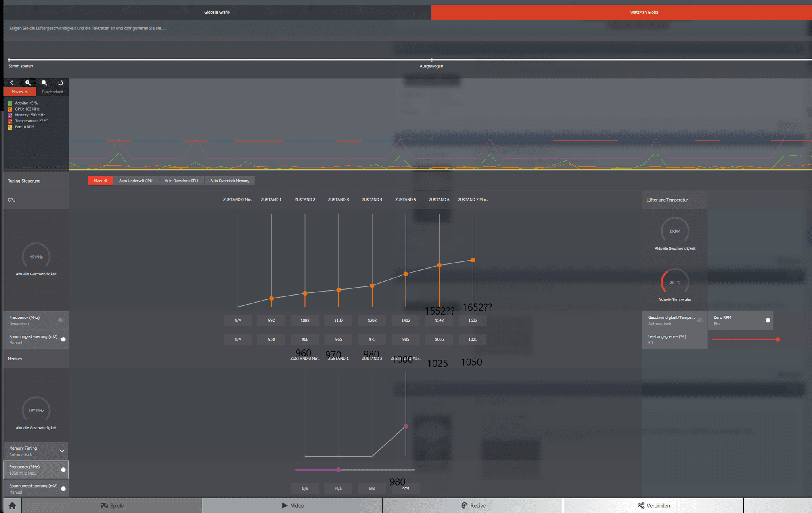Click Auto Undervolt GPU button
The width and height of the screenshot is (812, 513).
coord(136,181)
